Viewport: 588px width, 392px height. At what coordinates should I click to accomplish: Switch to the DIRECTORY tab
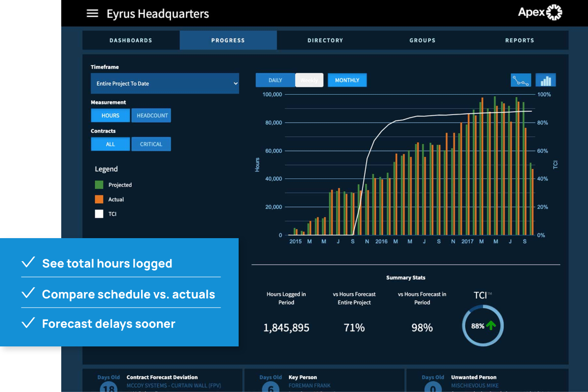tap(325, 40)
